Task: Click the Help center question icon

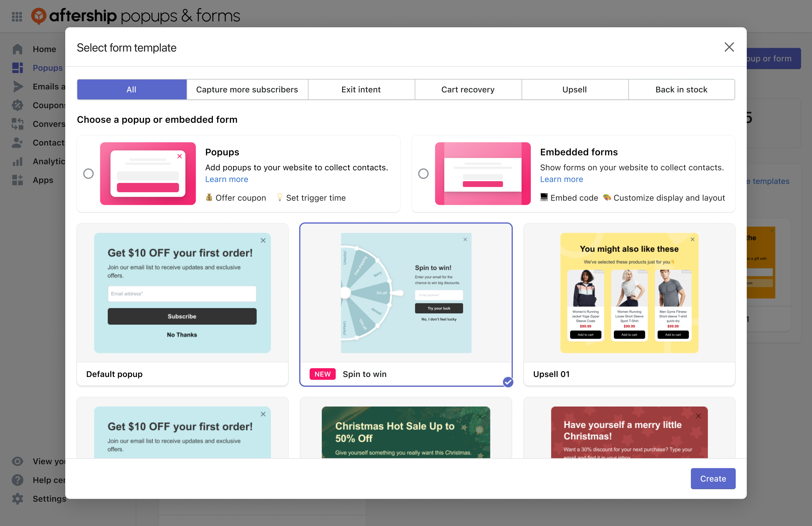Action: 18,480
